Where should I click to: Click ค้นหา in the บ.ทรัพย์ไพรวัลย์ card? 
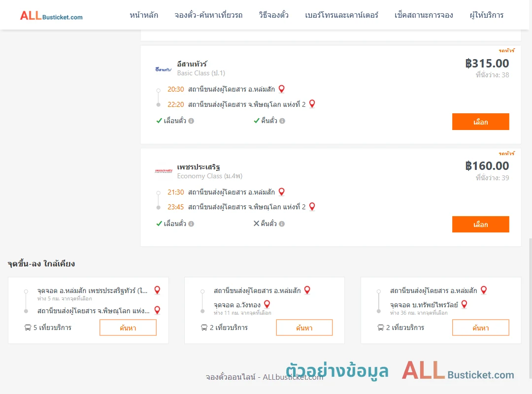pos(481,328)
